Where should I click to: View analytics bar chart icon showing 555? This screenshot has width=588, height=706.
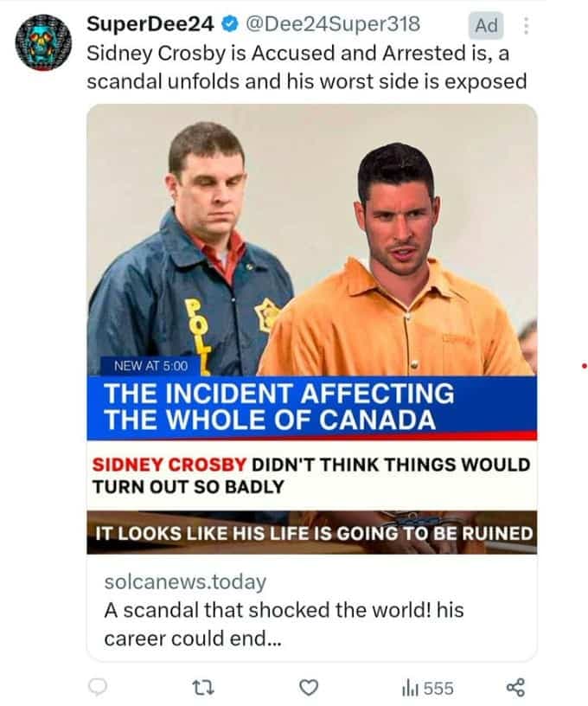click(x=410, y=688)
